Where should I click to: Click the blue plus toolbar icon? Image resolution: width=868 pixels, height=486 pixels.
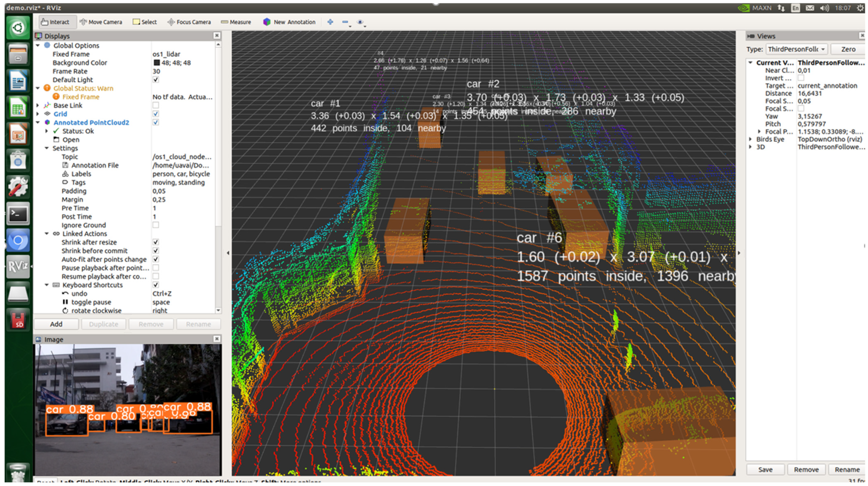[330, 22]
